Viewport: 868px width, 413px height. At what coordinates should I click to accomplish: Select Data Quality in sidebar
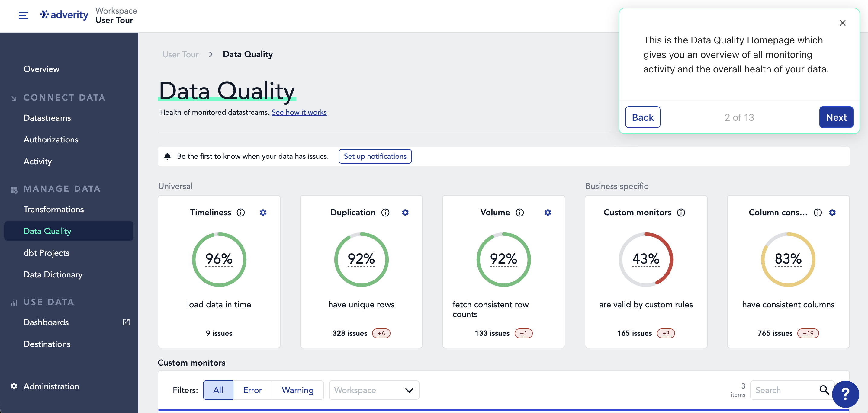click(x=69, y=231)
